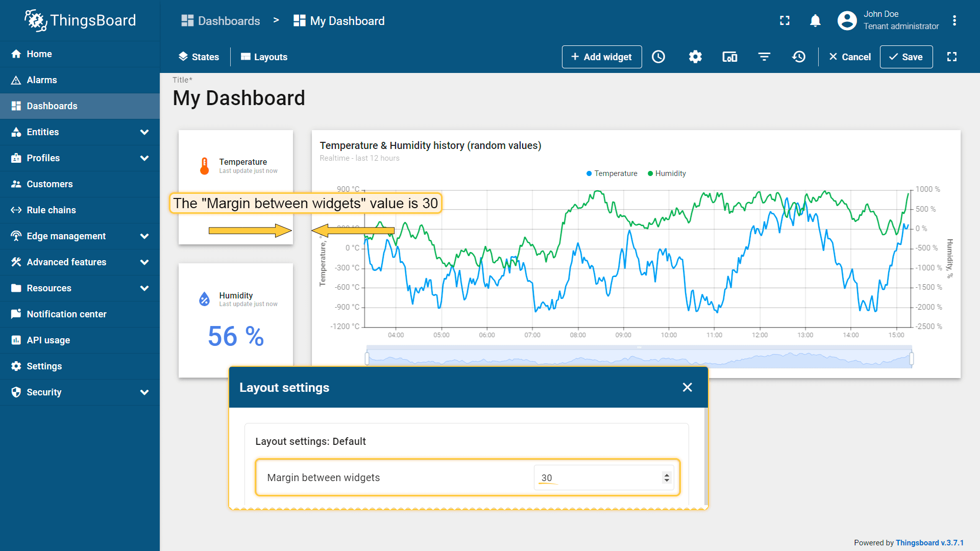Open Rule chains in sidebar
Screen dimensions: 980x551
point(51,210)
